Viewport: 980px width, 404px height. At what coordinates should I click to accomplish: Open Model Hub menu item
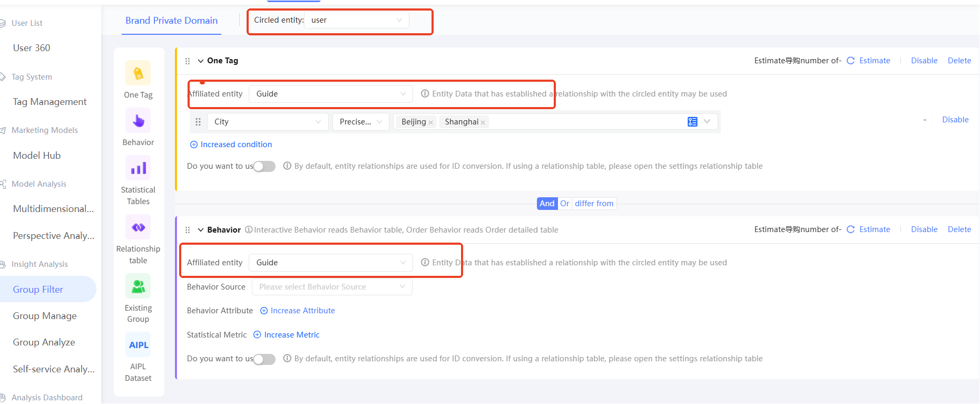[x=37, y=156]
